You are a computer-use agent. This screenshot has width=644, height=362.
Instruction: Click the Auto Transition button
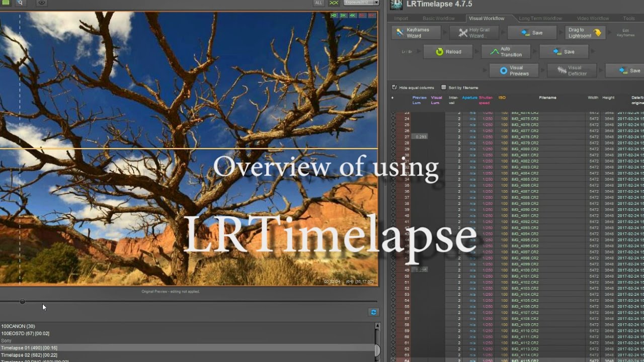click(x=506, y=51)
